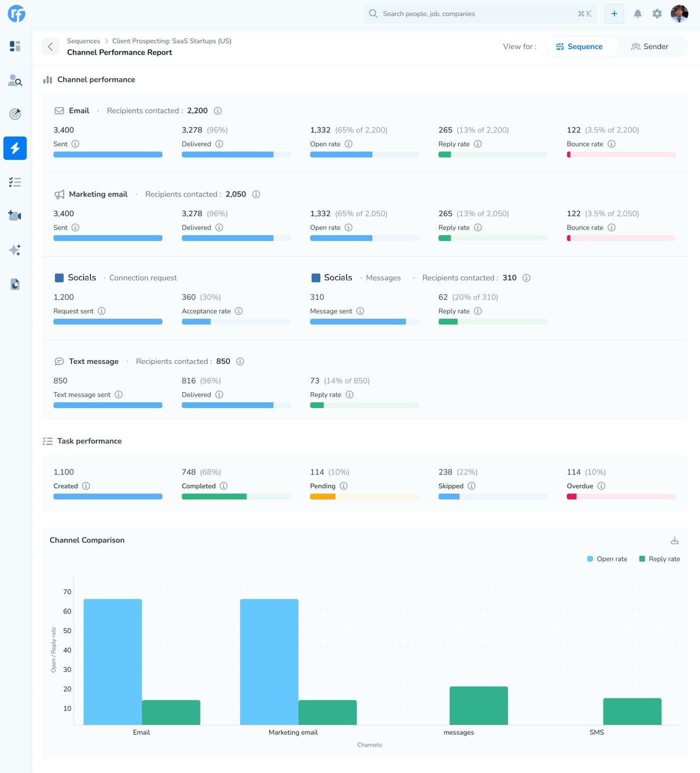Click info icon next to Completed tasks

223,486
